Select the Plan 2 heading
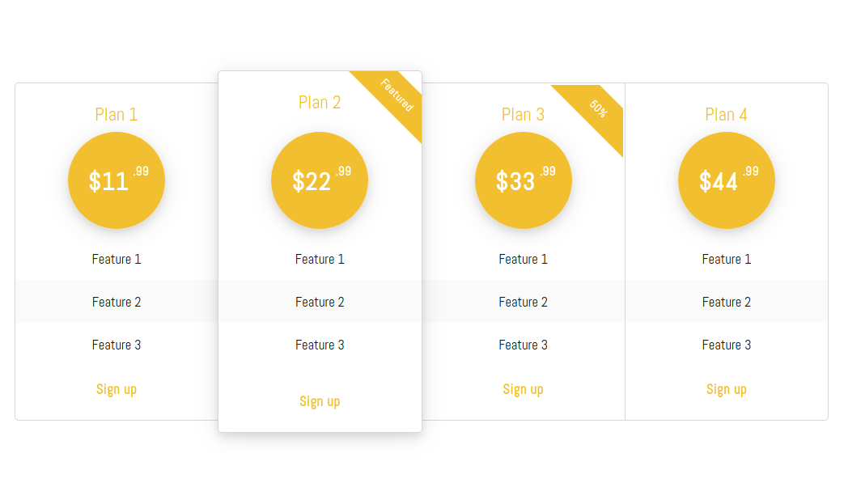 [x=320, y=102]
